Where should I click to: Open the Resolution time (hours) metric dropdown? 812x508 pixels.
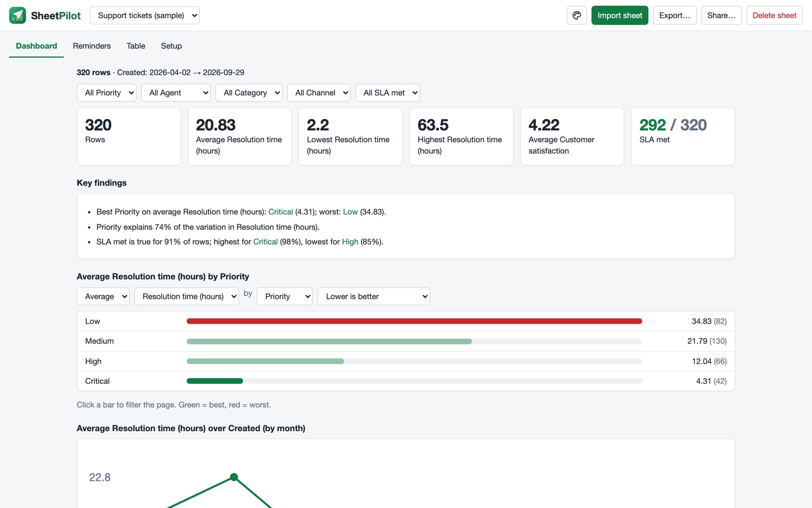[x=187, y=296]
